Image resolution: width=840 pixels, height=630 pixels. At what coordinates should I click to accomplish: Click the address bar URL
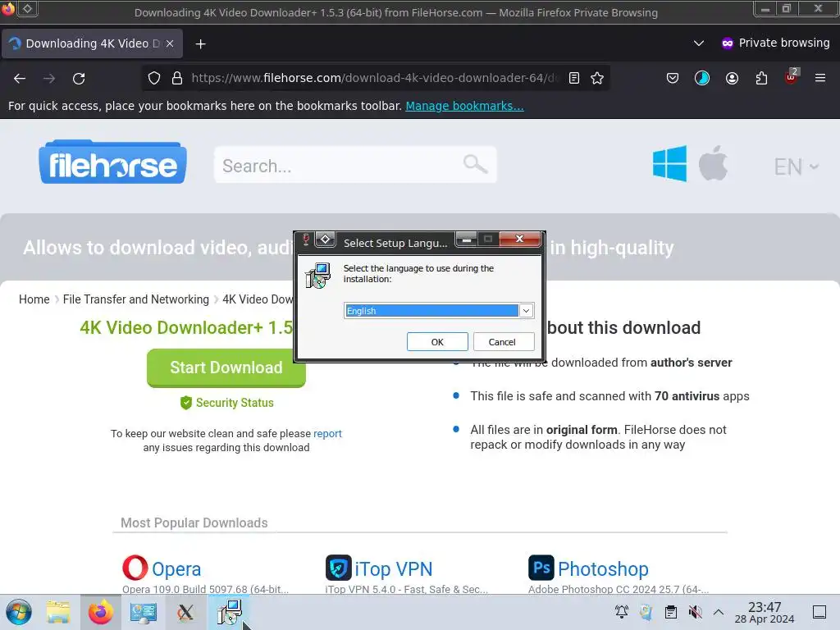point(374,78)
